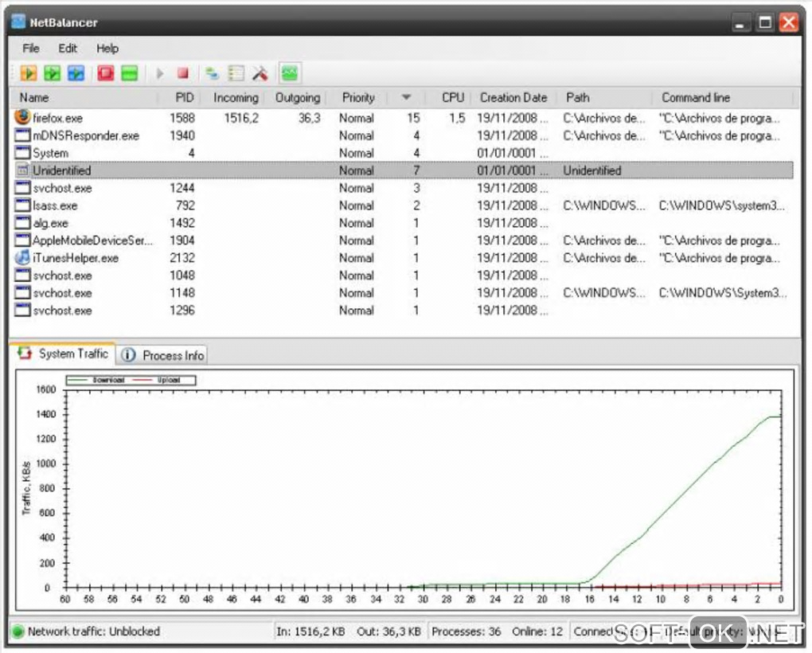Viewport: 812px width, 653px height.
Task: Sort by the Outgoing column header
Action: pos(295,97)
